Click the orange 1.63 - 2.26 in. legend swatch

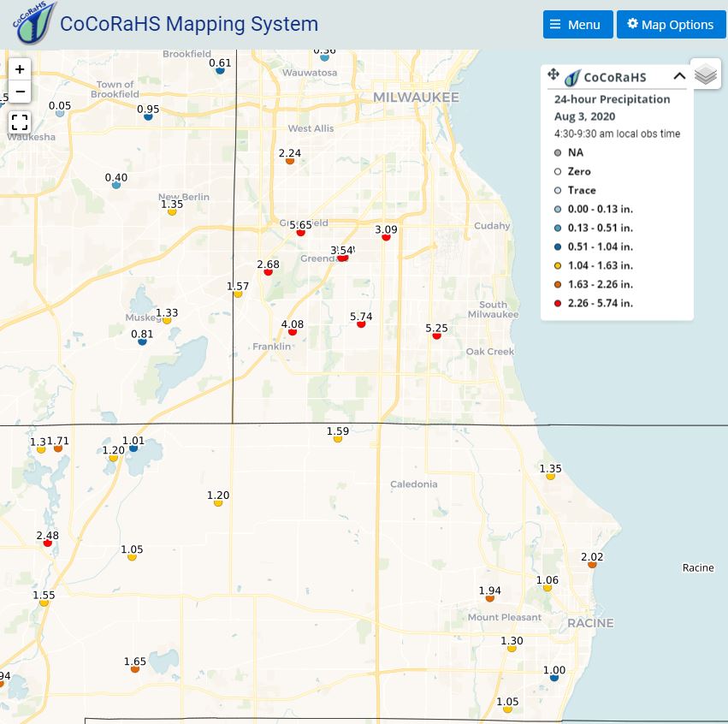coord(558,284)
